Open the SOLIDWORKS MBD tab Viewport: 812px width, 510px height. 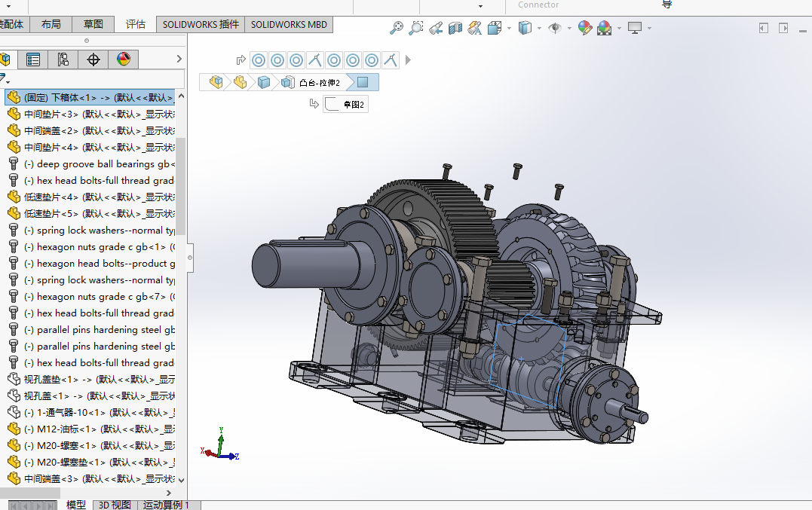pos(289,24)
